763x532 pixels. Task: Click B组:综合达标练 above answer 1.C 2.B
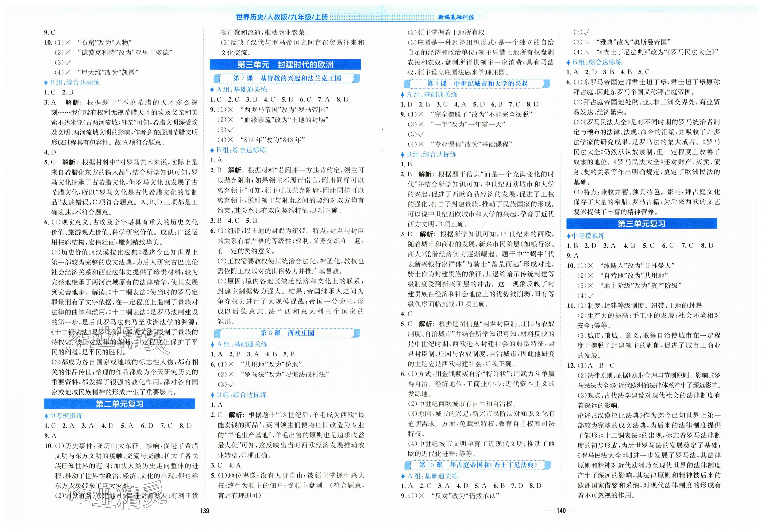click(x=72, y=82)
